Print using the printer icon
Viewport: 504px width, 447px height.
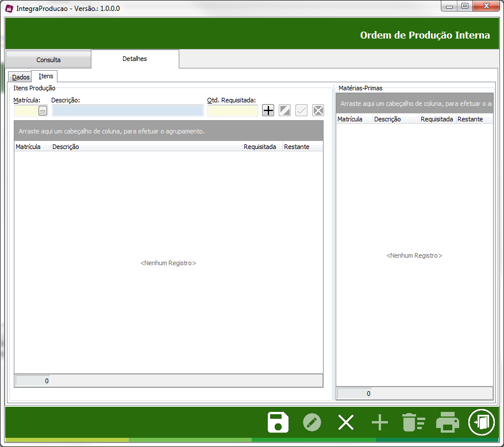(448, 422)
